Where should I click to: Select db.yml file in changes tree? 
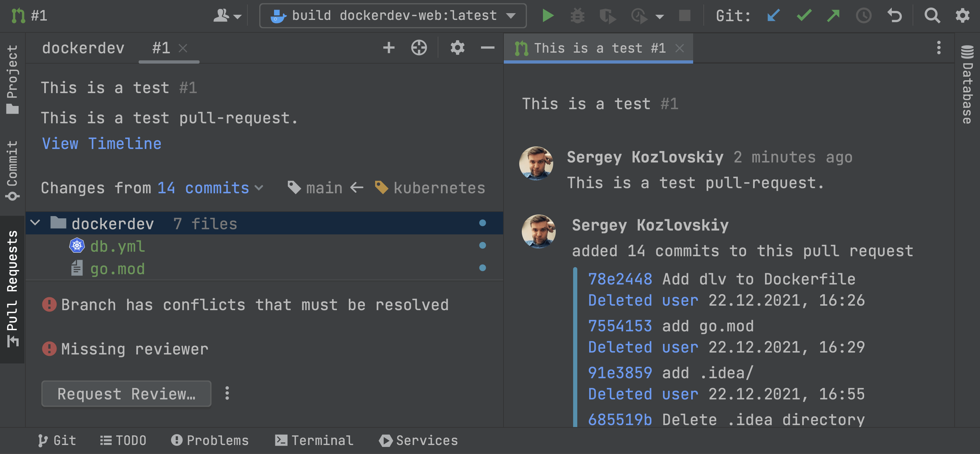click(x=117, y=246)
